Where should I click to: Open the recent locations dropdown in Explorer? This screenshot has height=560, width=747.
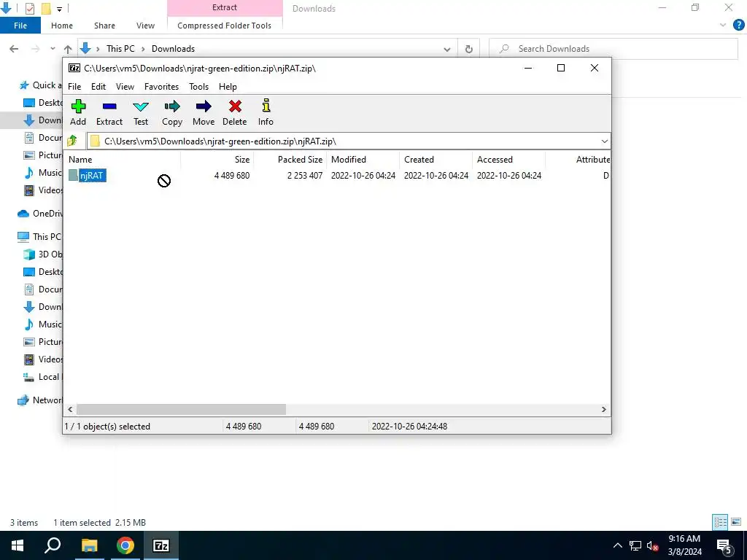53,49
